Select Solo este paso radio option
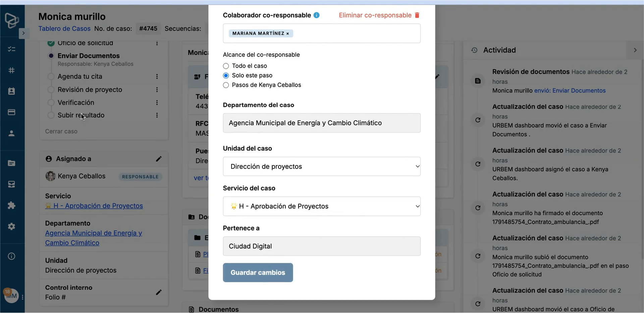 tap(226, 76)
